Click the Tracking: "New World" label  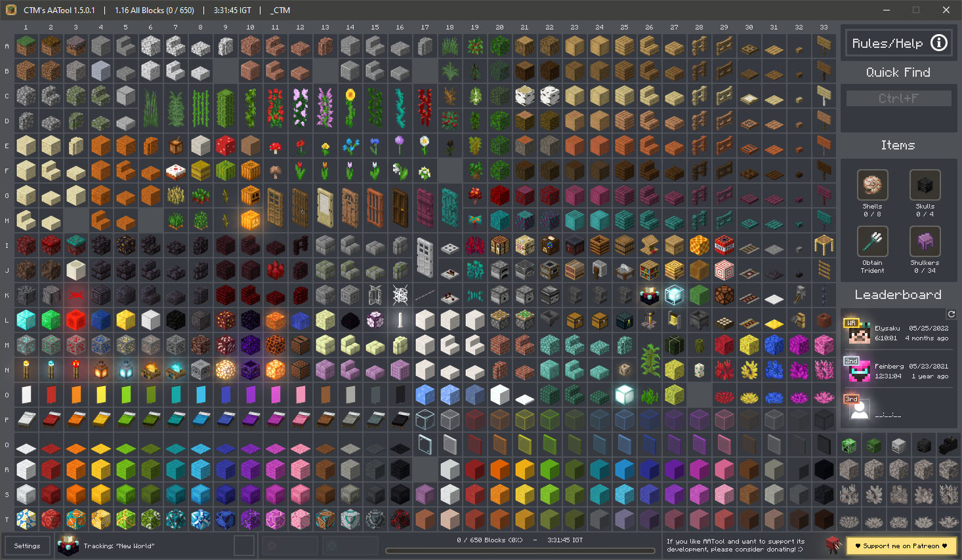click(119, 546)
